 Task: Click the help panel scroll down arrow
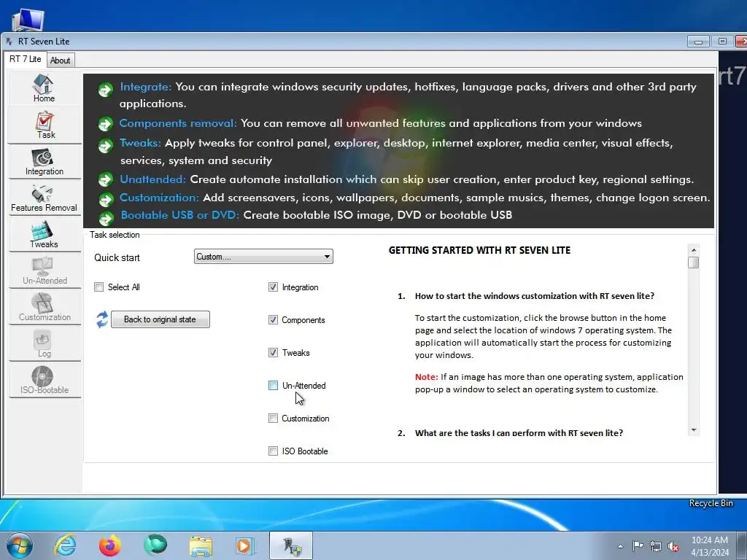pos(694,430)
